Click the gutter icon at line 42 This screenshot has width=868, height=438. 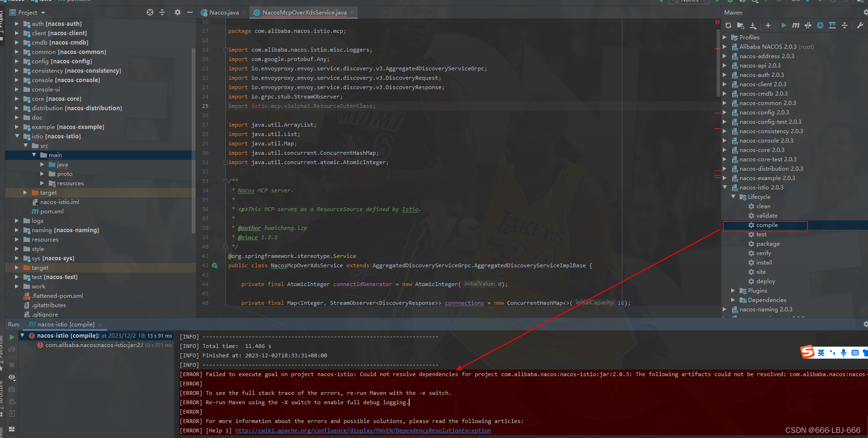[x=215, y=265]
